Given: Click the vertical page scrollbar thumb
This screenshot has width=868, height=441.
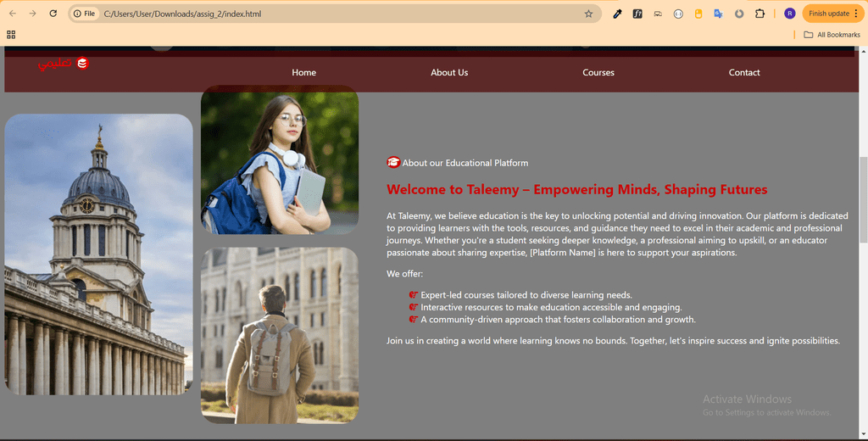Looking at the screenshot, I should click(x=863, y=199).
